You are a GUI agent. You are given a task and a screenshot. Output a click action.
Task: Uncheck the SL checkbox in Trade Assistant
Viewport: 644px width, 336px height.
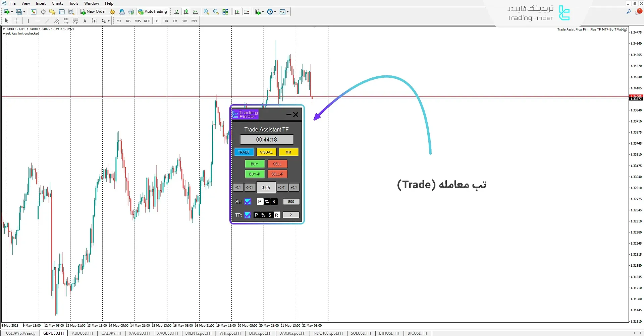248,202
